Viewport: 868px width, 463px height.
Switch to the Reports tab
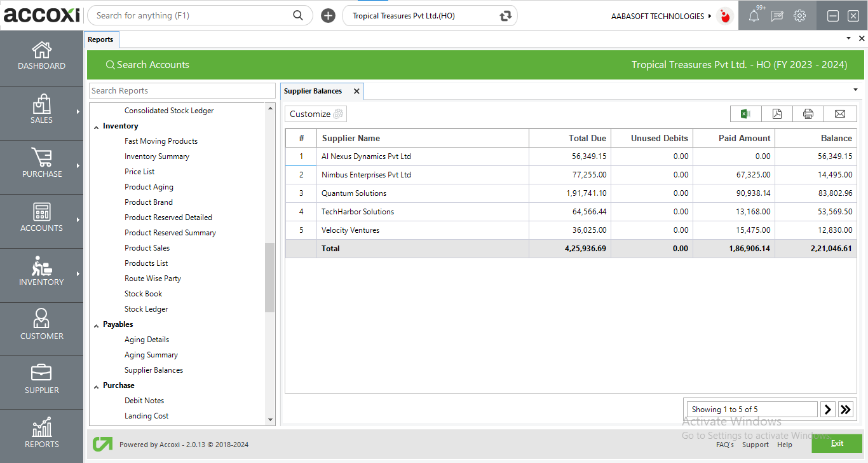coord(101,39)
